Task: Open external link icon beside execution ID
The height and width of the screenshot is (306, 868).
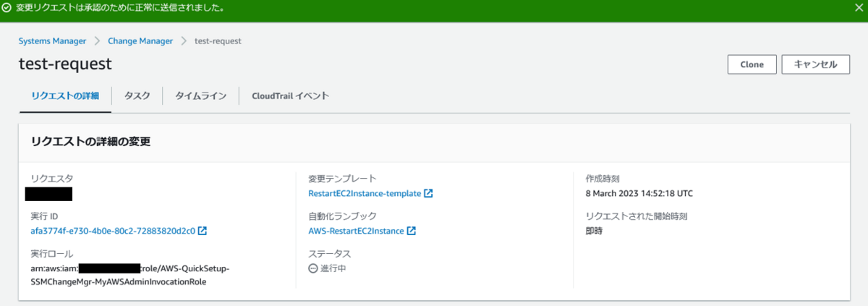Action: (203, 231)
